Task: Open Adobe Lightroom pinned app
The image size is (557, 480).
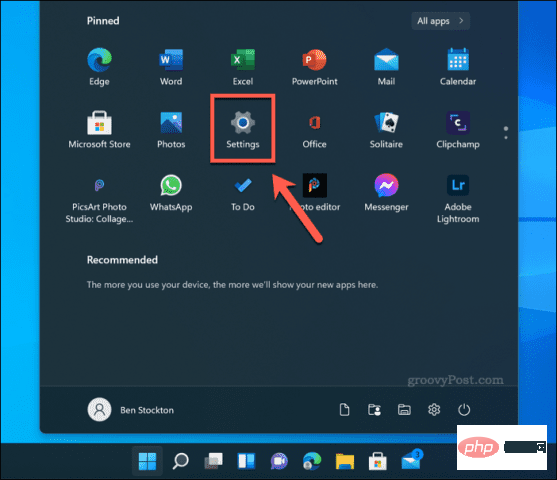Action: coord(458,198)
